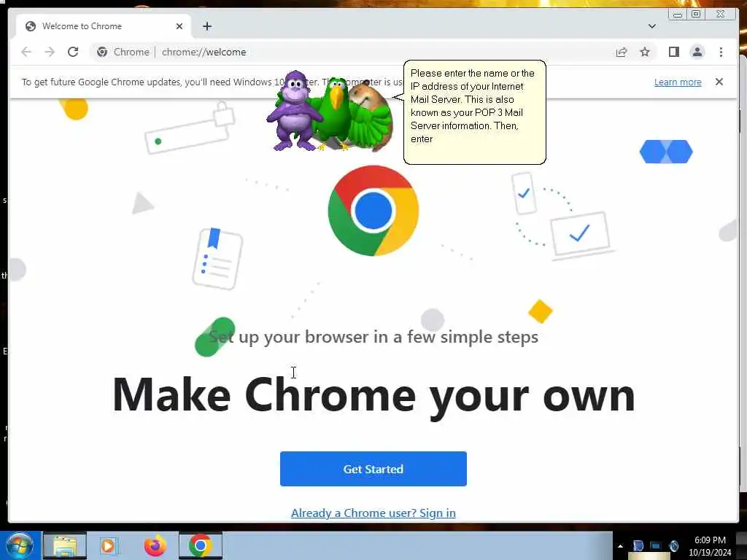The height and width of the screenshot is (560, 747).
Task: Open the Windows Start menu
Action: click(x=19, y=545)
